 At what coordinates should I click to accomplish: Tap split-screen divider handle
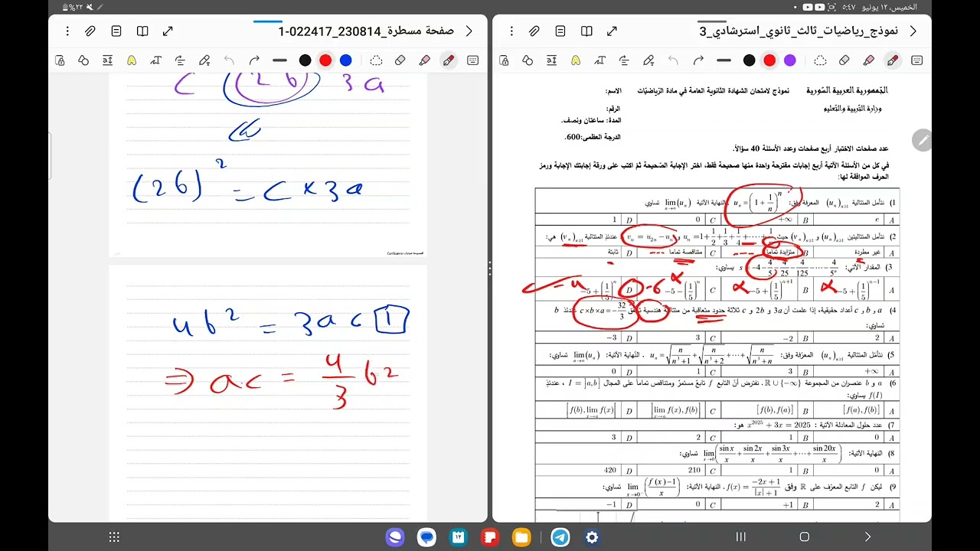490,267
